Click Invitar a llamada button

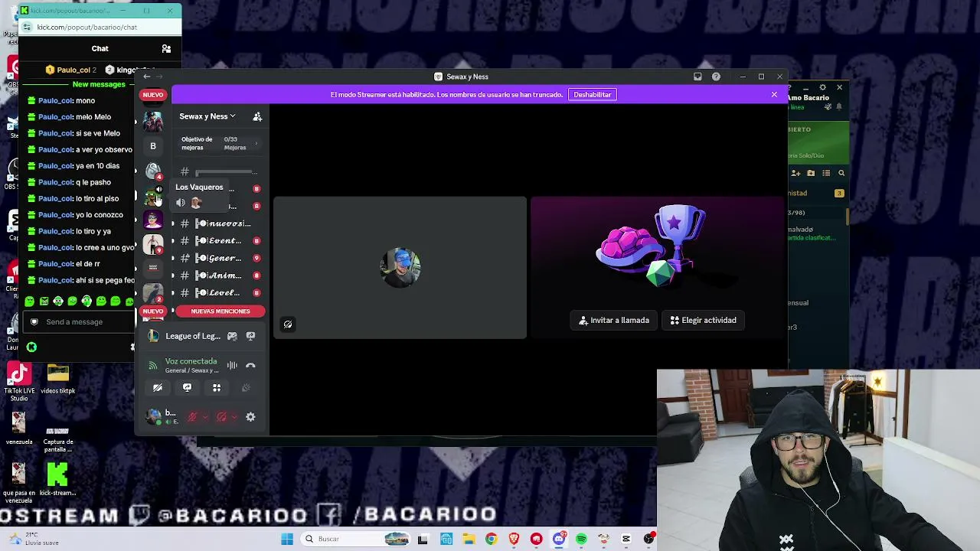click(x=614, y=321)
